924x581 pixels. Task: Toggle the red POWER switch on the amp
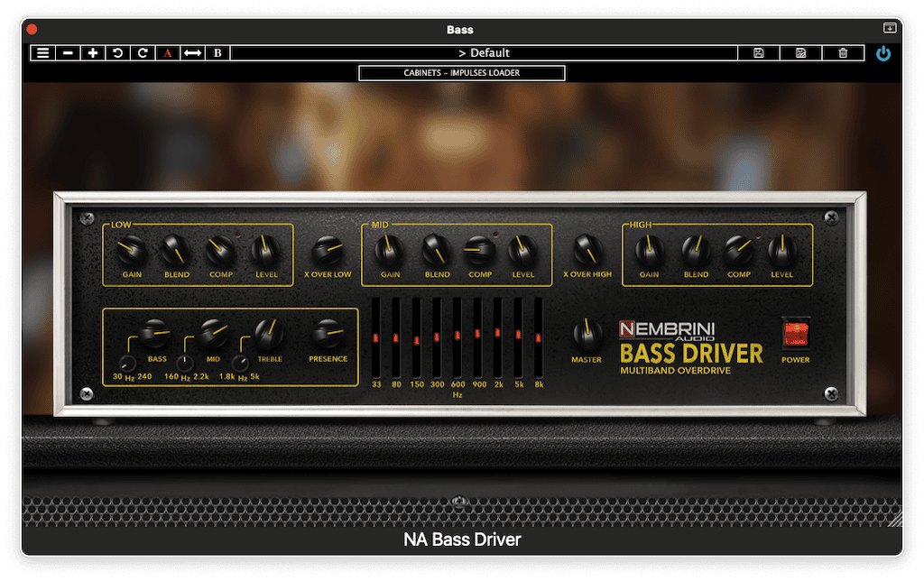click(796, 334)
